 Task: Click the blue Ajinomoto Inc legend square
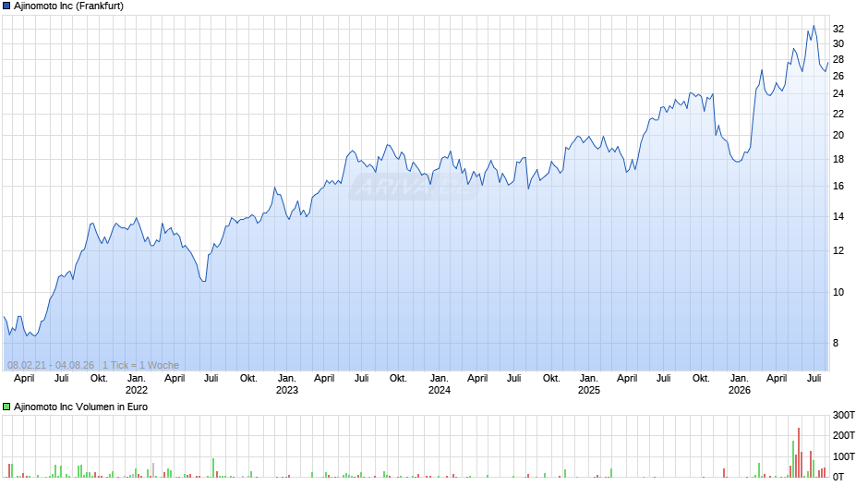[6, 6]
